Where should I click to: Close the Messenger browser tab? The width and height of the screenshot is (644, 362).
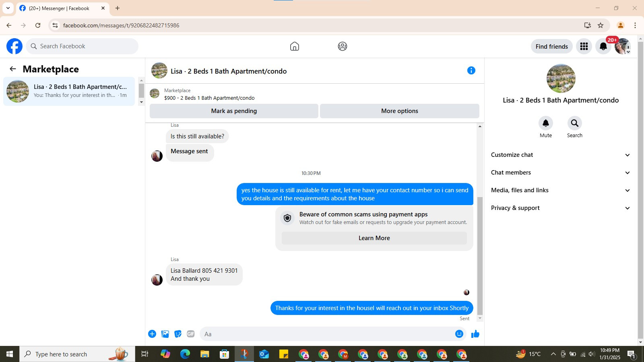point(103,8)
